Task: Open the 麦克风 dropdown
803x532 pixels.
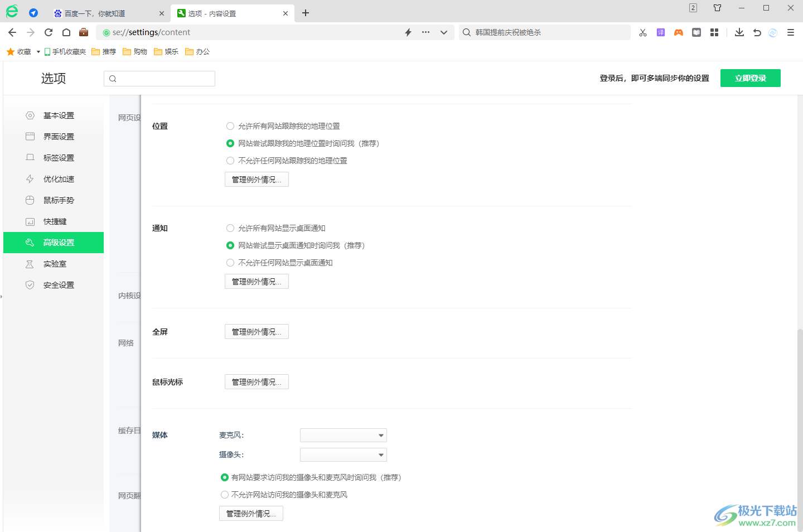Action: pos(344,435)
